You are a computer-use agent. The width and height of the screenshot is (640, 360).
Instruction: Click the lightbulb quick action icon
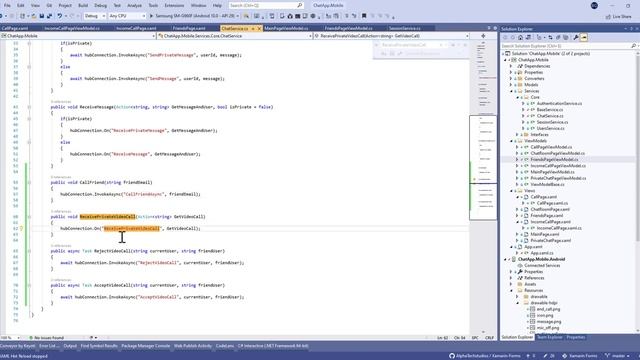[x=21, y=229]
